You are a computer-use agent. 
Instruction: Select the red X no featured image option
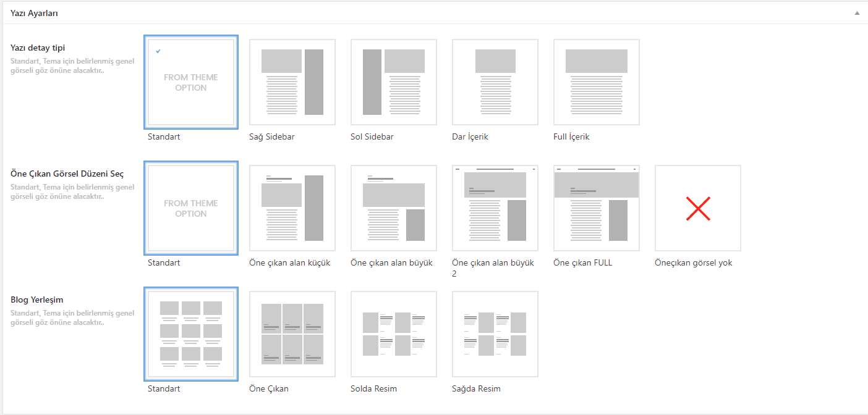(697, 208)
